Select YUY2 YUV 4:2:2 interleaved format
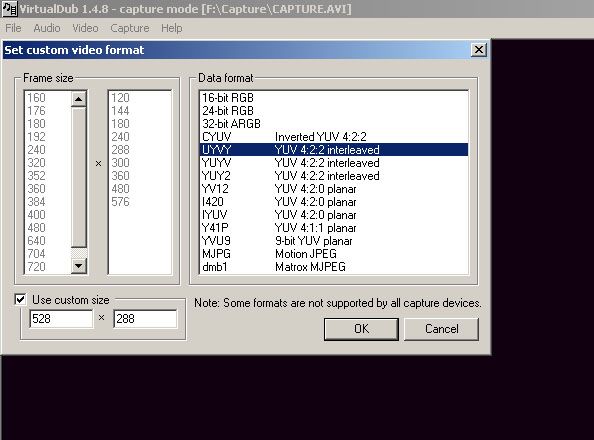 334,175
